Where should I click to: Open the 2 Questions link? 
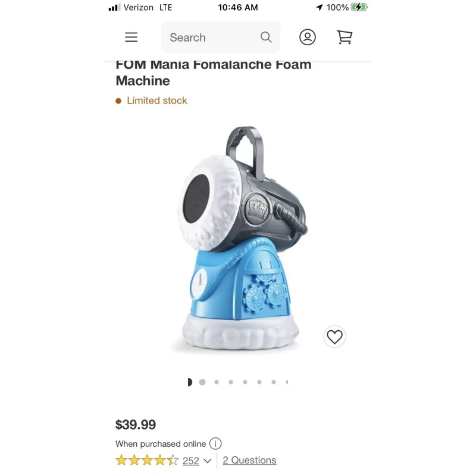tap(249, 460)
